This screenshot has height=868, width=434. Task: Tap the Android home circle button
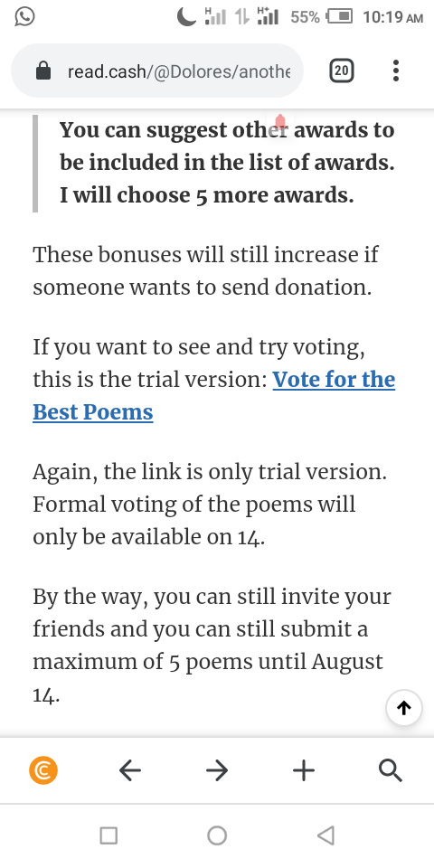pos(217,835)
